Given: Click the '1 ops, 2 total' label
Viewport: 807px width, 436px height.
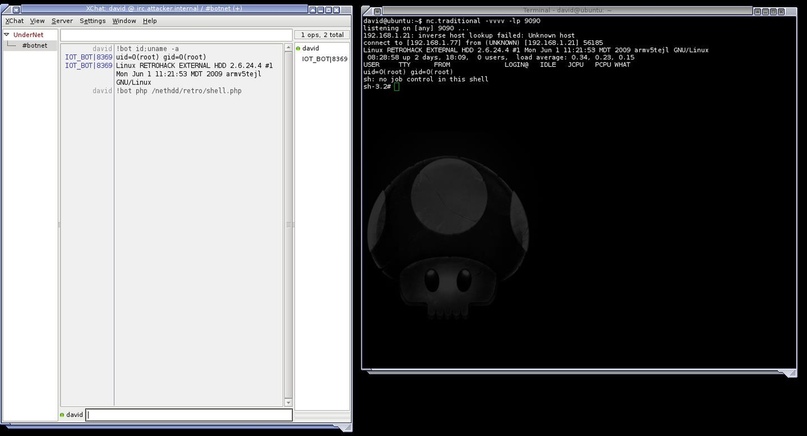Looking at the screenshot, I should [322, 34].
